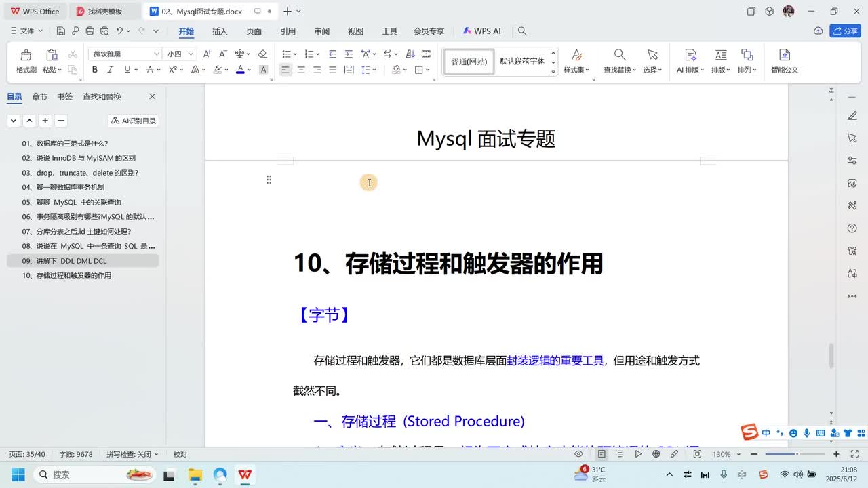
Task: Click Save icon in quick toolbar
Action: pyautogui.click(x=61, y=31)
